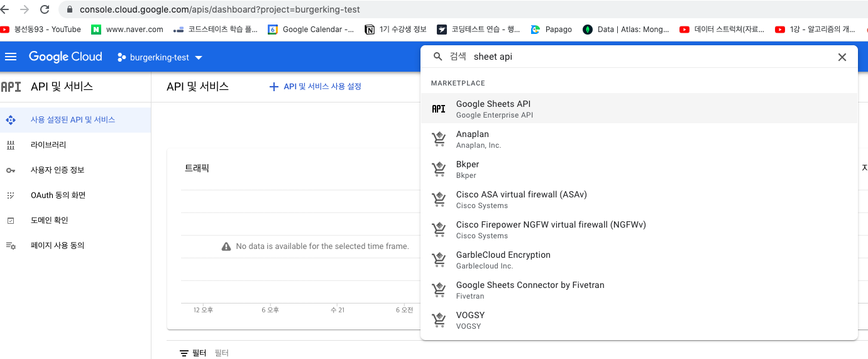Viewport: 868px width, 359px height.
Task: Open the Google Cloud hamburger navigation menu
Action: (x=11, y=57)
